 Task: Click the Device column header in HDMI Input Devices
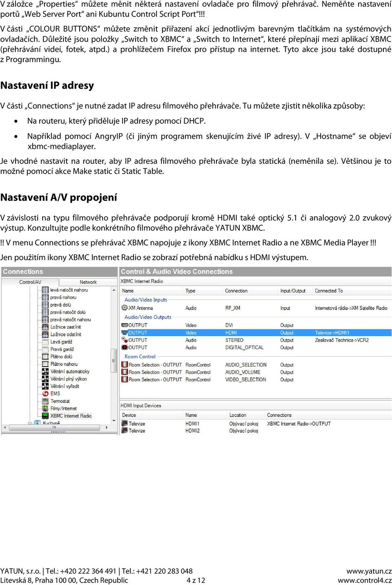[151, 415]
